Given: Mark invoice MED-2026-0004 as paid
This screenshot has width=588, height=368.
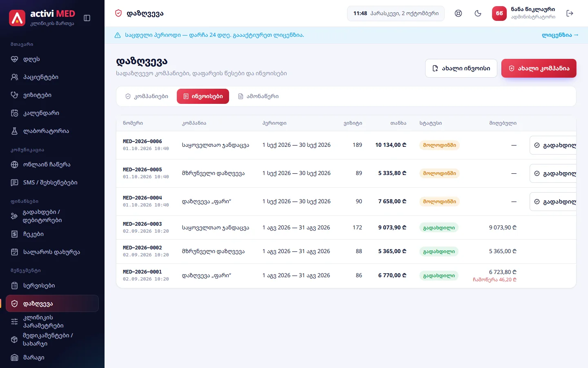Looking at the screenshot, I should point(553,202).
